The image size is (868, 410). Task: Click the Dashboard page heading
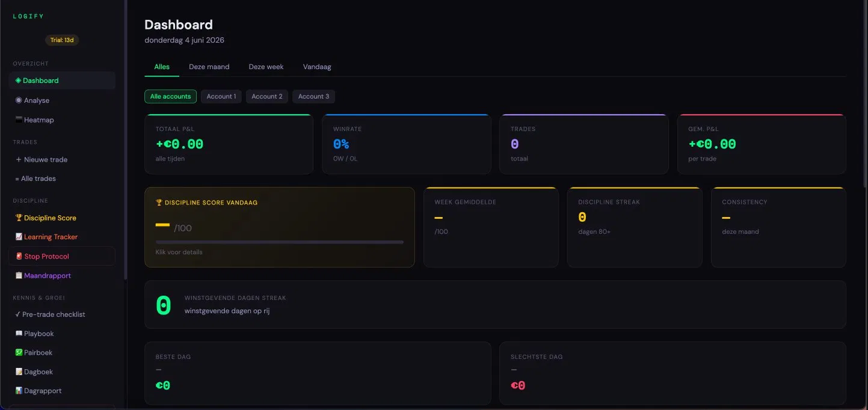click(179, 25)
